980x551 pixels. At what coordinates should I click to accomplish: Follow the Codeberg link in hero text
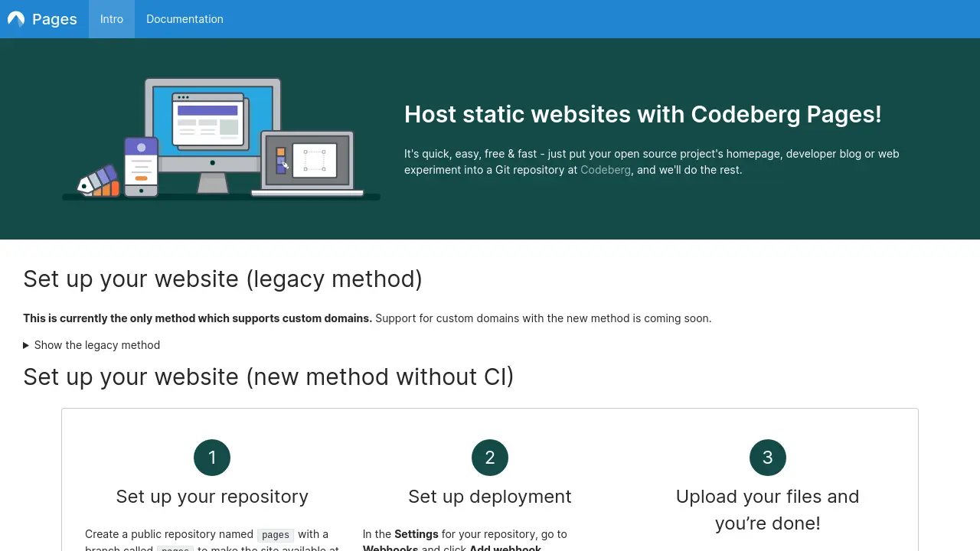click(x=606, y=170)
